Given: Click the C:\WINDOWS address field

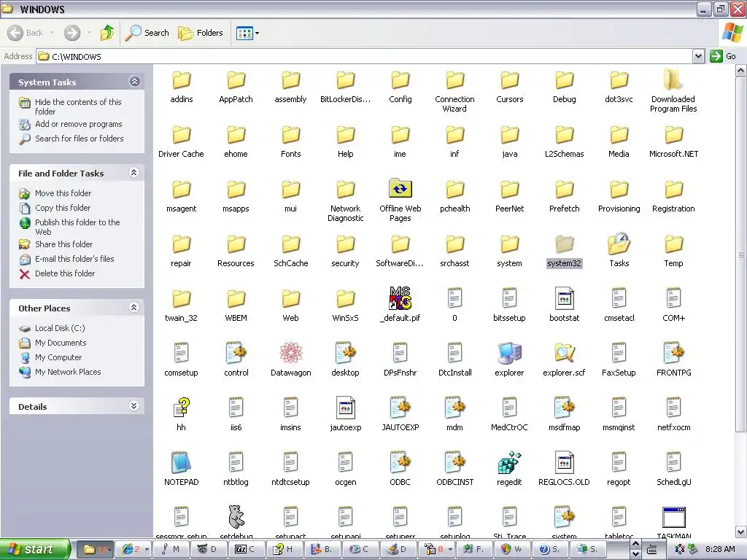Looking at the screenshot, I should [x=365, y=56].
